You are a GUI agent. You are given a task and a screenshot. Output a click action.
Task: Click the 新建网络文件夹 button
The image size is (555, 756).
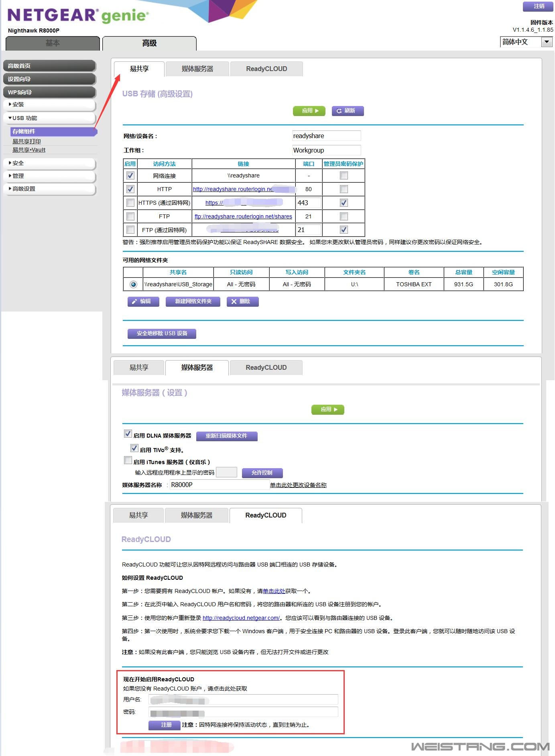193,302
